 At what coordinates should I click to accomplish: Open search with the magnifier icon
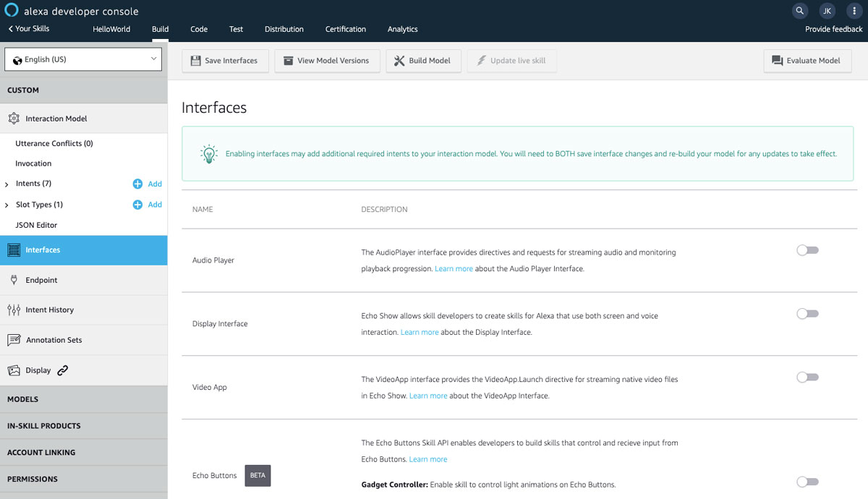pyautogui.click(x=799, y=11)
